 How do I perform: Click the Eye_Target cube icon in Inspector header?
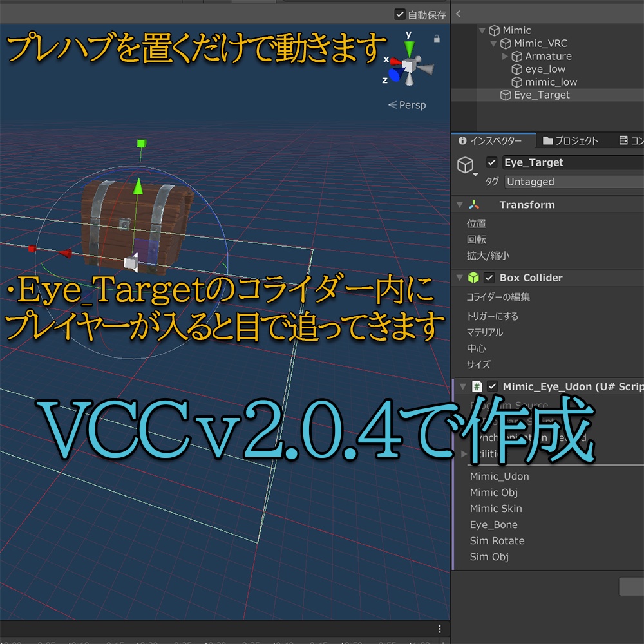[x=466, y=164]
